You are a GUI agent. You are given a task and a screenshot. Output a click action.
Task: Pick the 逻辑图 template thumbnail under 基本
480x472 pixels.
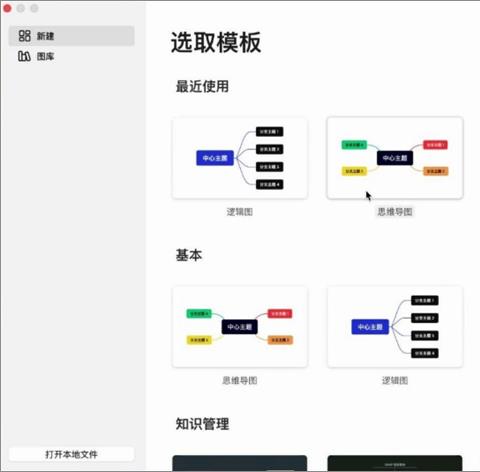[395, 327]
